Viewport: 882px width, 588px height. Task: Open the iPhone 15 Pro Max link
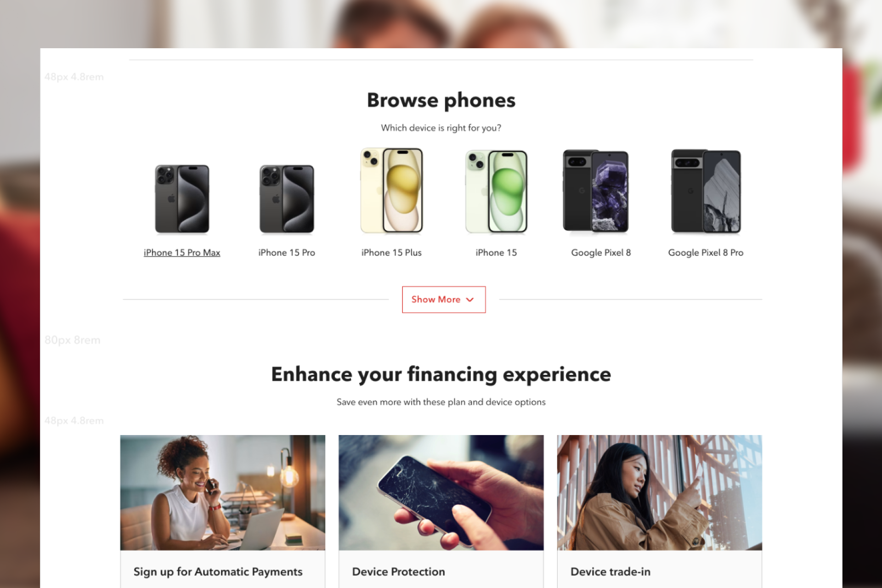click(182, 253)
